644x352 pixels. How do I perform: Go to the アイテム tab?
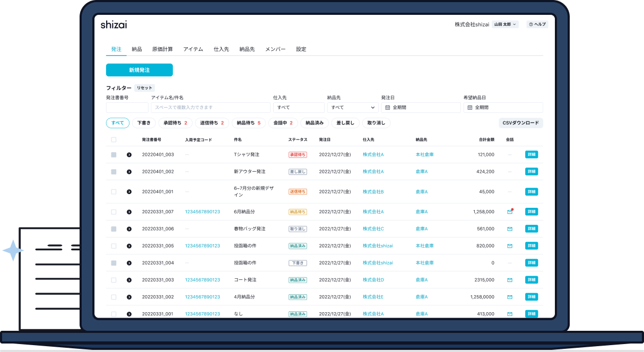(193, 49)
